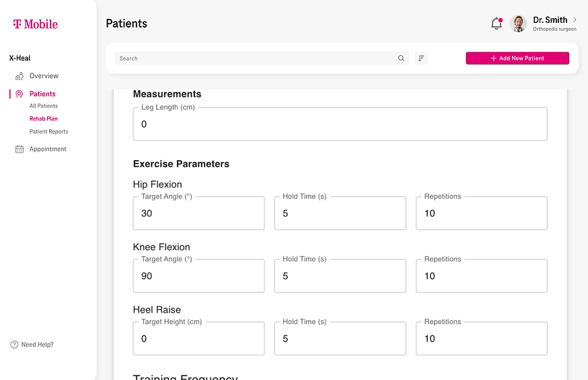Viewport: 588px width, 380px height.
Task: Click Hip Flexion Target Angle field
Action: (x=198, y=214)
